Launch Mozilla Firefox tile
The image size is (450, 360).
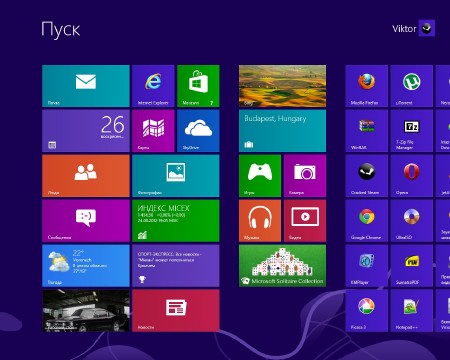coord(367,86)
